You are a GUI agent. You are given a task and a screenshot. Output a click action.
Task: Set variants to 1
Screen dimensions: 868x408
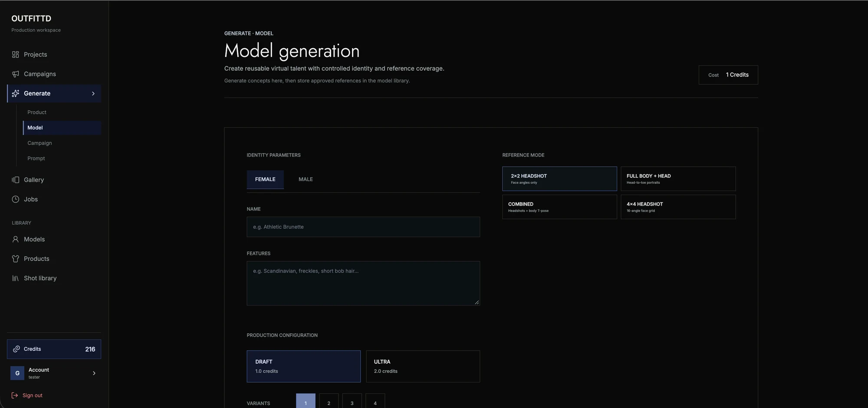(306, 401)
